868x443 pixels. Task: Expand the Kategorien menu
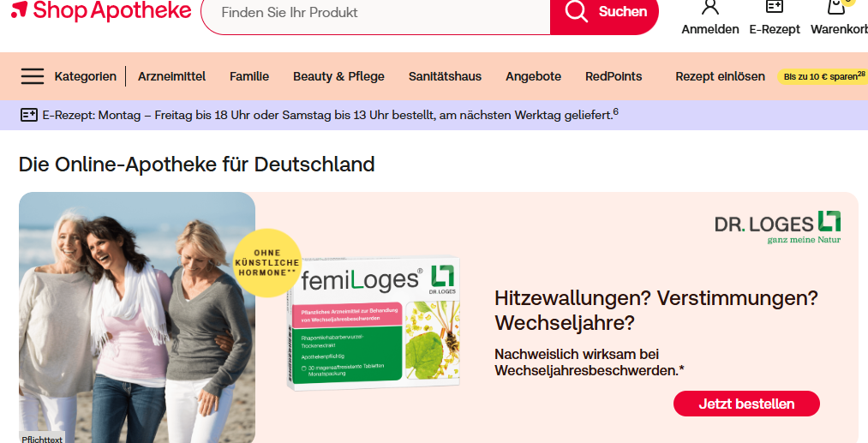(85, 76)
